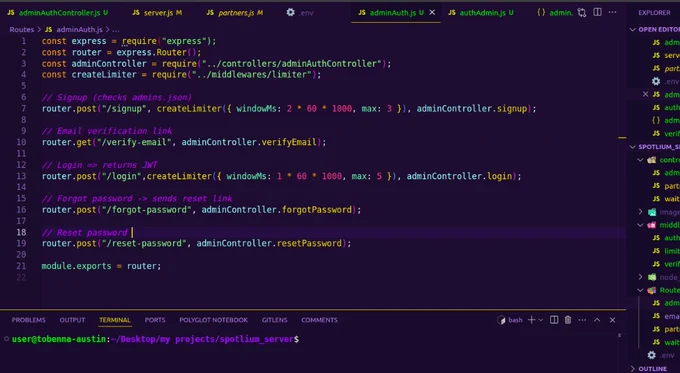
Task: Collapse the Routes folder chevron
Action: (x=641, y=290)
